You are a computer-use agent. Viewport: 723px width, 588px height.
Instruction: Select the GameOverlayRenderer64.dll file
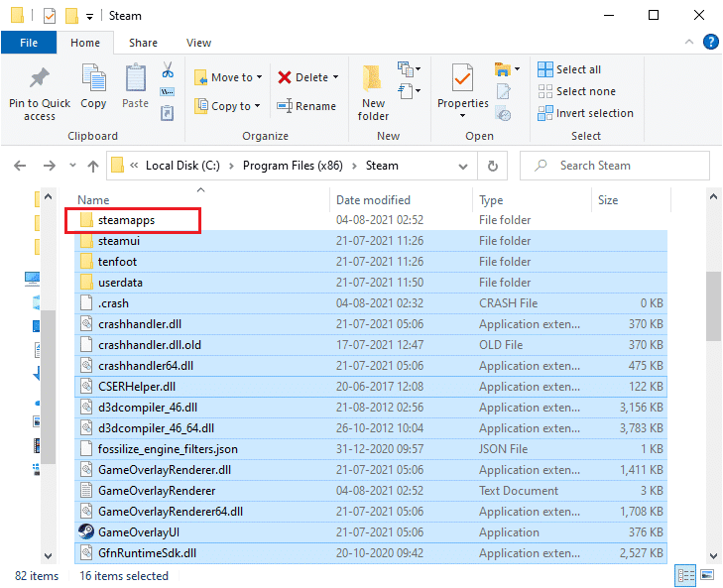coord(371,511)
